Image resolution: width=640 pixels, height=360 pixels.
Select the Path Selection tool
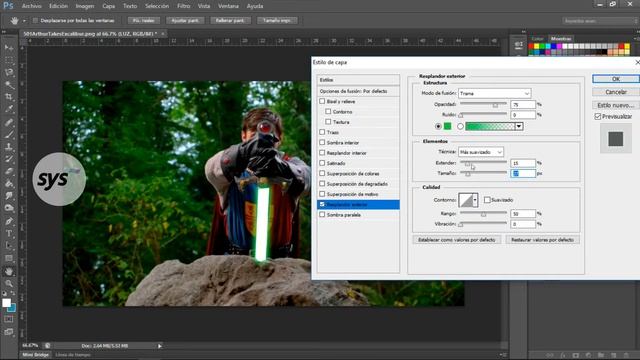click(x=9, y=246)
